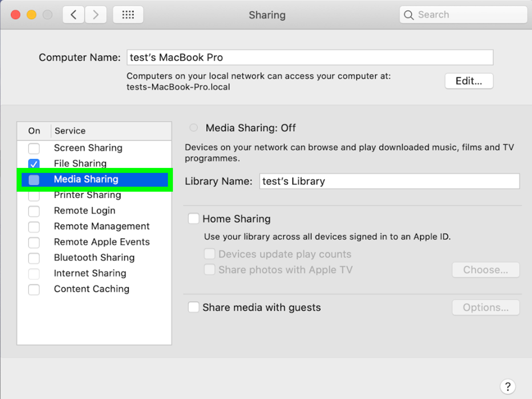The image size is (532, 399).
Task: Select Bluetooth Sharing service row
Action: coord(94,258)
